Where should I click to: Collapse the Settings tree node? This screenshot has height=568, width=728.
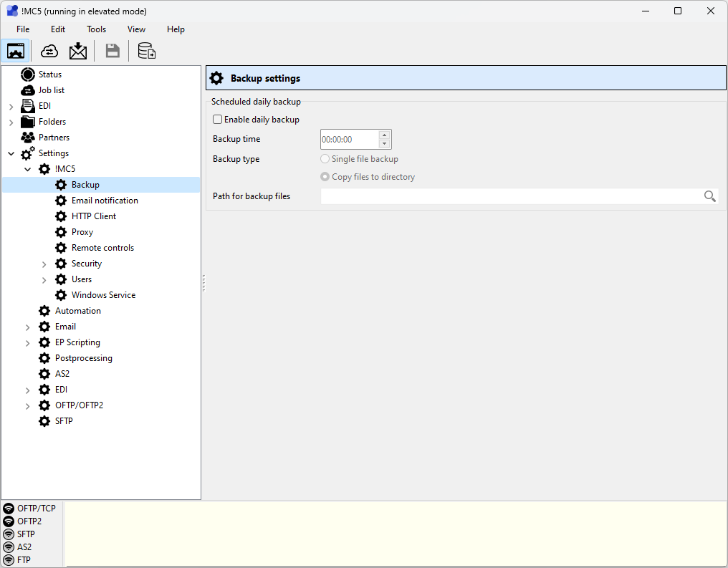point(11,153)
